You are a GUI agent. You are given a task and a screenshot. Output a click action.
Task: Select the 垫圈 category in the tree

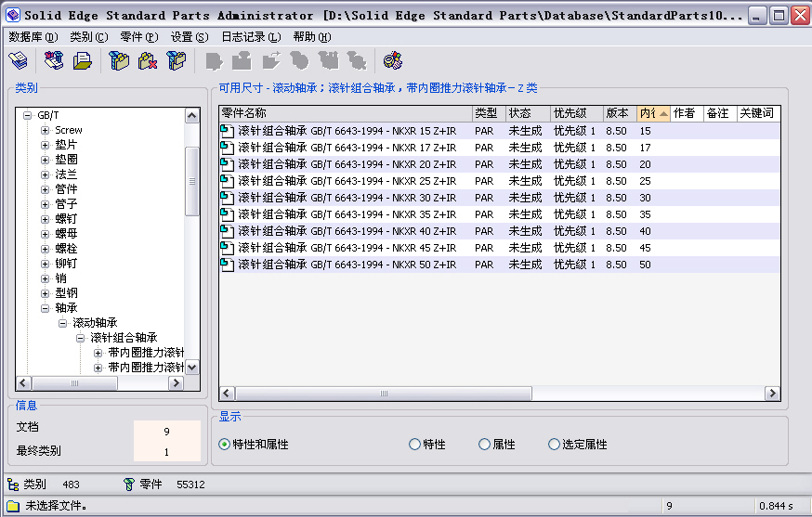(x=66, y=160)
